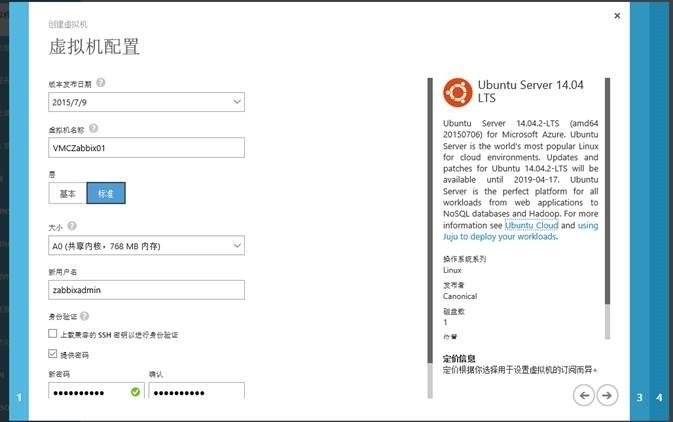Click the Ubuntu description panel scrollbar
Viewport: 673px width, 422px height.
(x=607, y=208)
